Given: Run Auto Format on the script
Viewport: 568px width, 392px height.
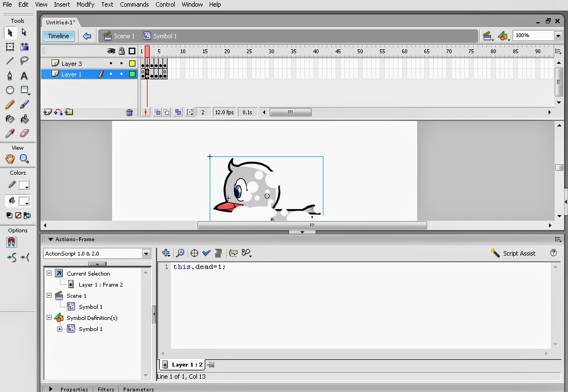Looking at the screenshot, I should coord(219,253).
